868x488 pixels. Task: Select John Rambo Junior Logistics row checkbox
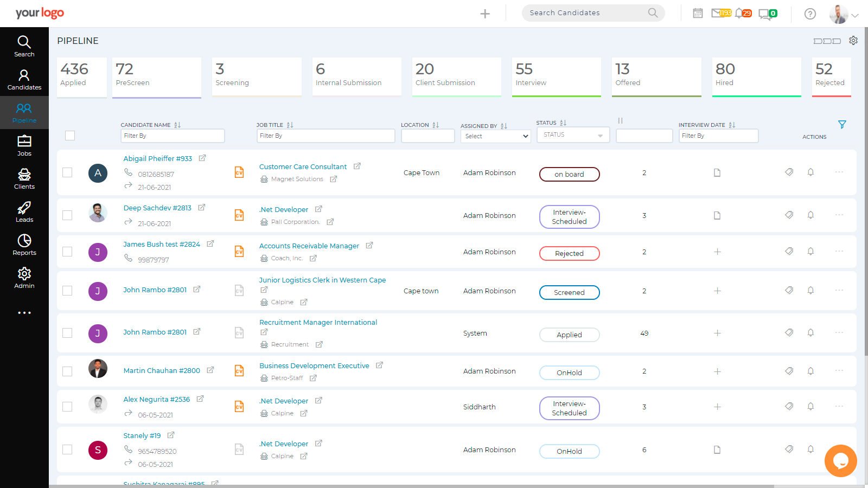pyautogui.click(x=67, y=291)
